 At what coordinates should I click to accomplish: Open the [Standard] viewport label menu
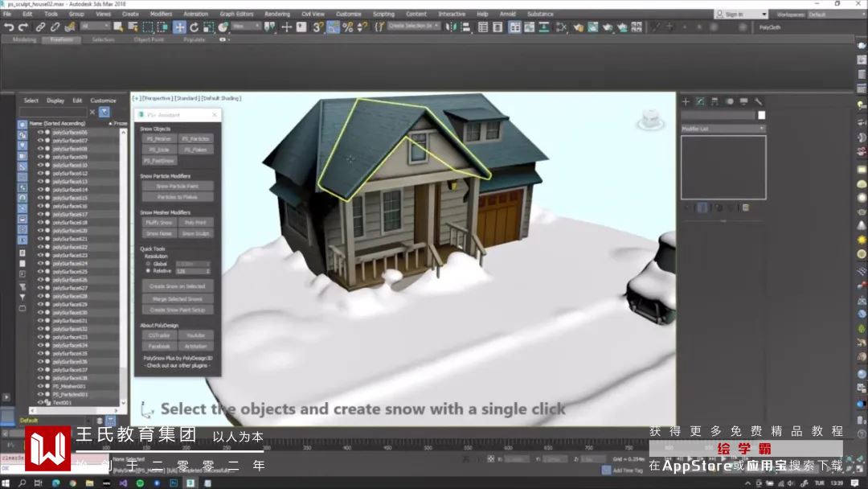pyautogui.click(x=186, y=98)
